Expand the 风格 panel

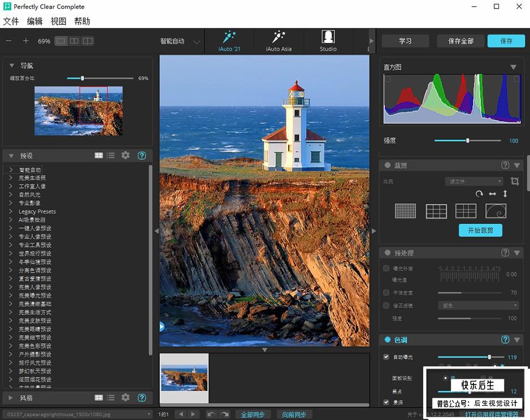click(x=11, y=398)
